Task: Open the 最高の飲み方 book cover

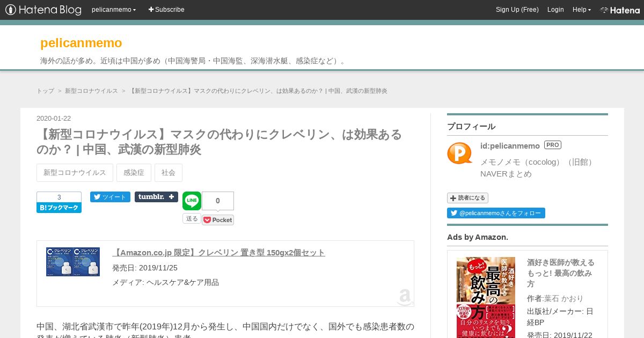Action: click(486, 297)
